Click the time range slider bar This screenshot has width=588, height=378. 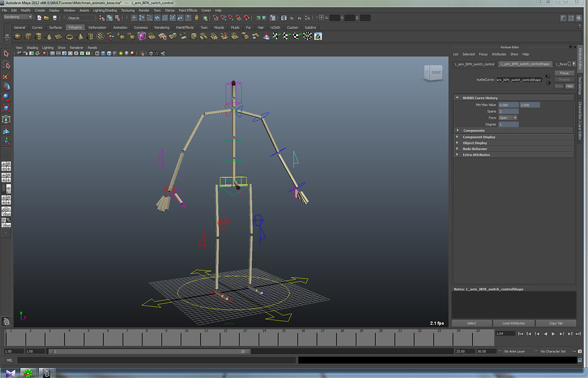149,351
